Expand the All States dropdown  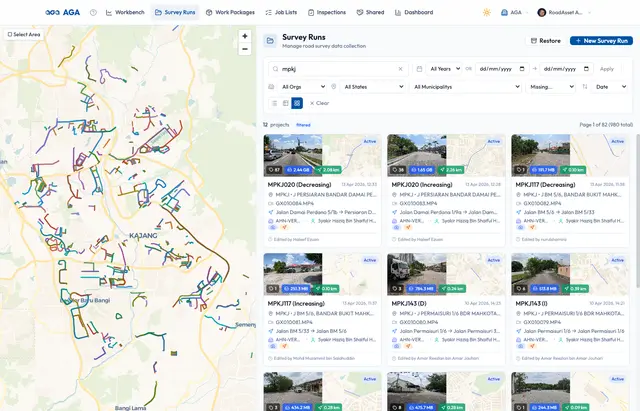pos(373,87)
